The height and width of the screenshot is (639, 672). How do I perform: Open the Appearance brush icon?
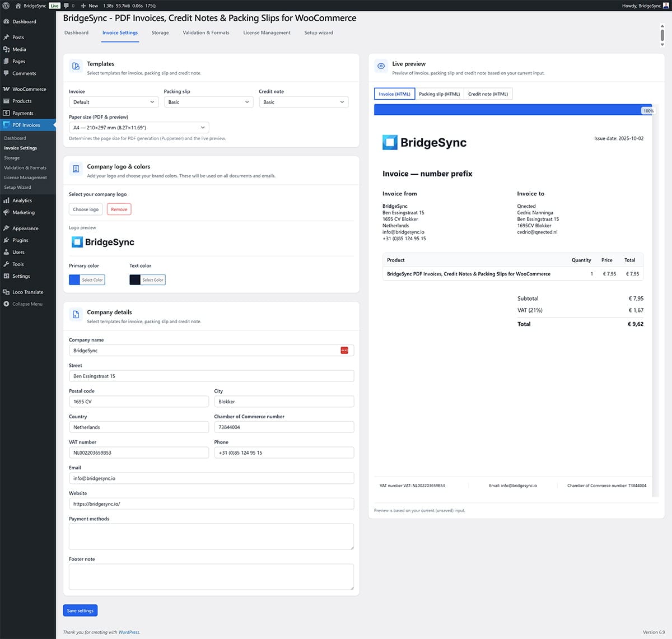point(6,228)
